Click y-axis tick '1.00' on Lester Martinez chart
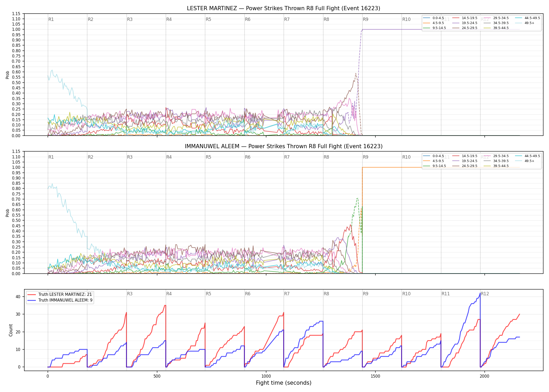 (16, 30)
